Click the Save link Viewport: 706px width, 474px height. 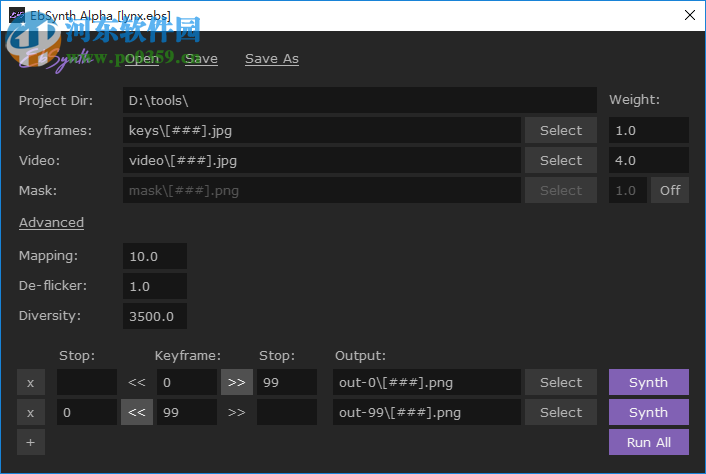point(201,59)
